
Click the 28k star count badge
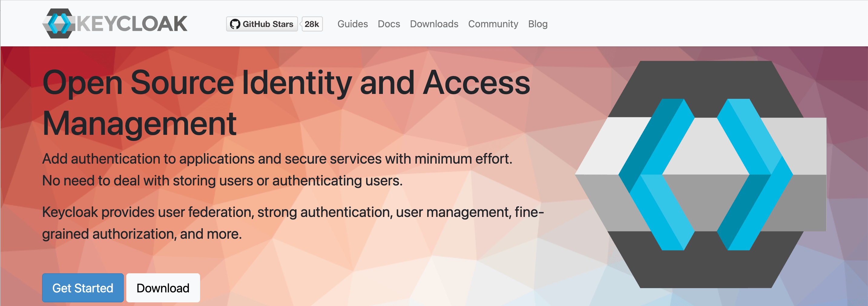click(x=312, y=24)
